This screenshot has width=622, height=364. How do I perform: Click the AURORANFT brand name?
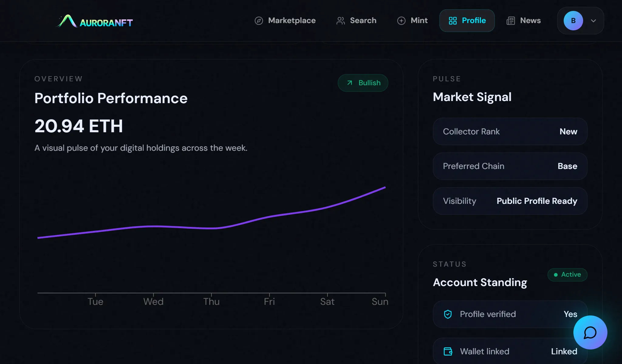coord(106,23)
